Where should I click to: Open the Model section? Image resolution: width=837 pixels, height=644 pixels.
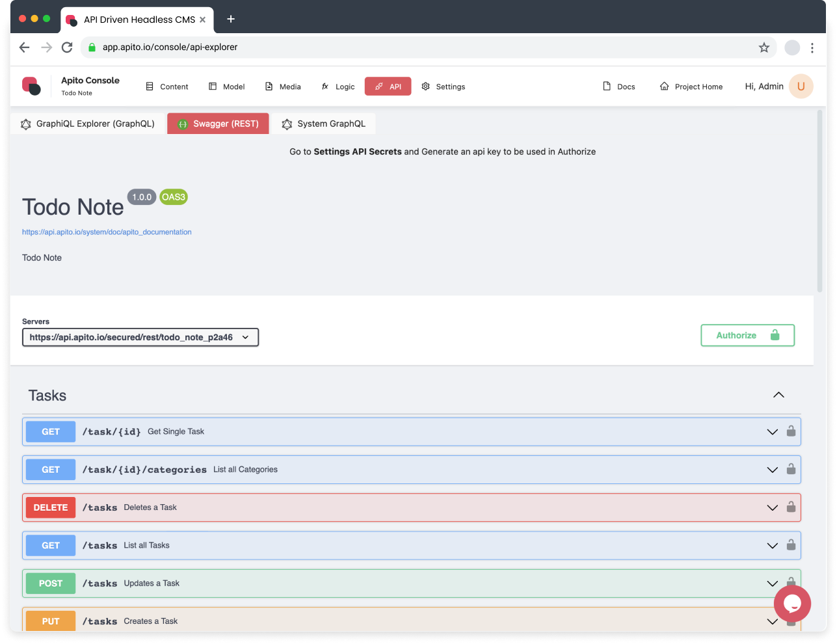(226, 87)
